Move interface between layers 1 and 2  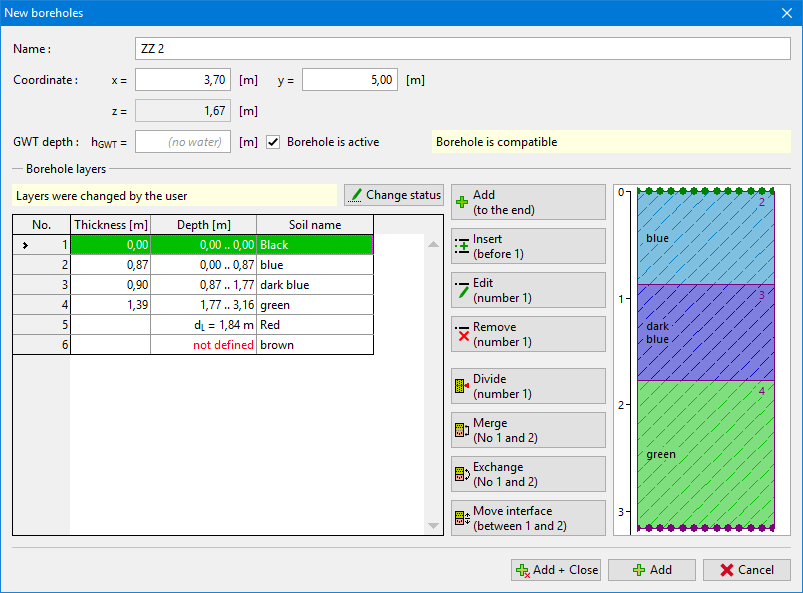pos(528,518)
